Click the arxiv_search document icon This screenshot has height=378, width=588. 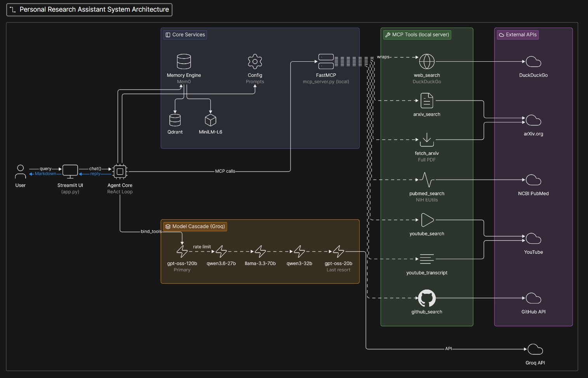coord(427,101)
